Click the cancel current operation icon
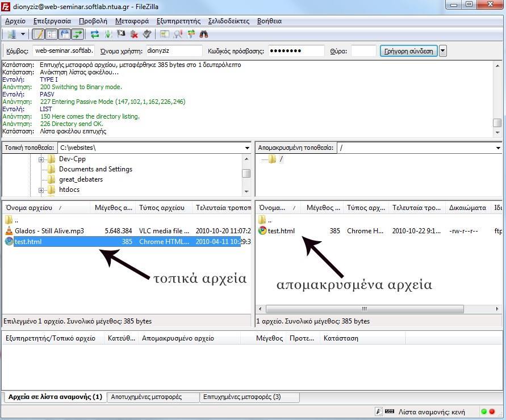 point(121,34)
